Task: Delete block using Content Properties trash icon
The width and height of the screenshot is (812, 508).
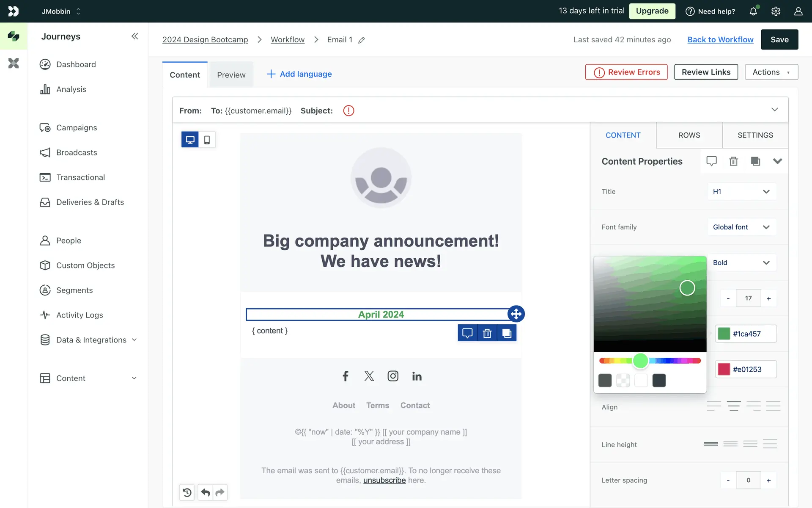Action: [x=733, y=161]
